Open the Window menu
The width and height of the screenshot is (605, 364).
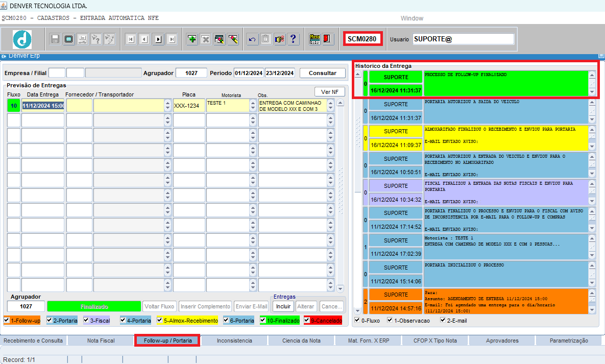point(412,18)
